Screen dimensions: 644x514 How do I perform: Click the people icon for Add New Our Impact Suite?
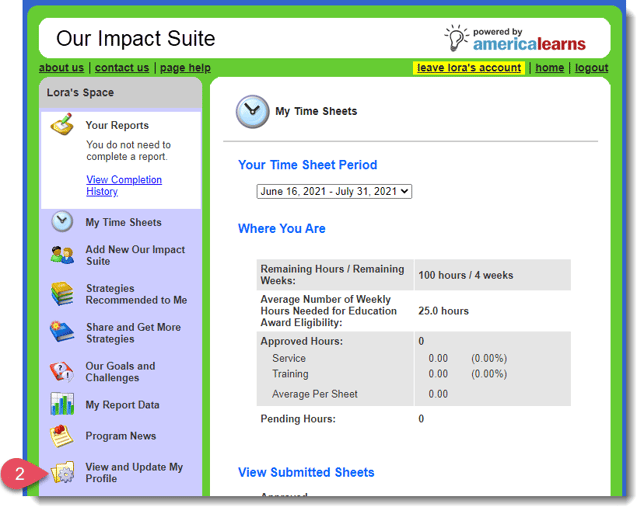pos(62,256)
